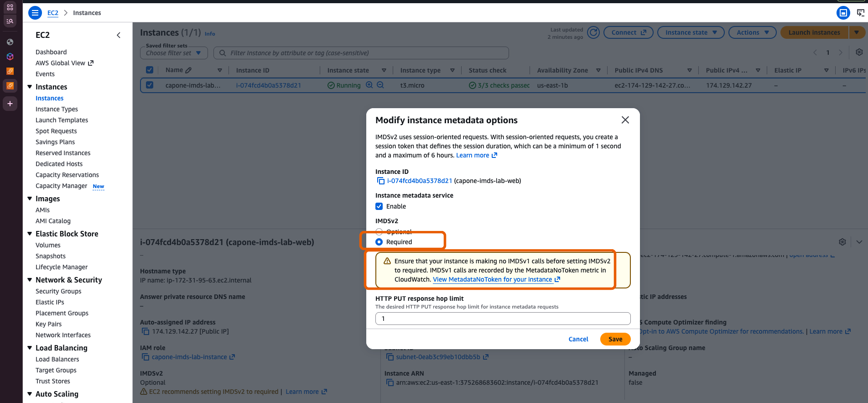Click the cube icon in left rail
The width and height of the screenshot is (868, 403).
click(10, 57)
